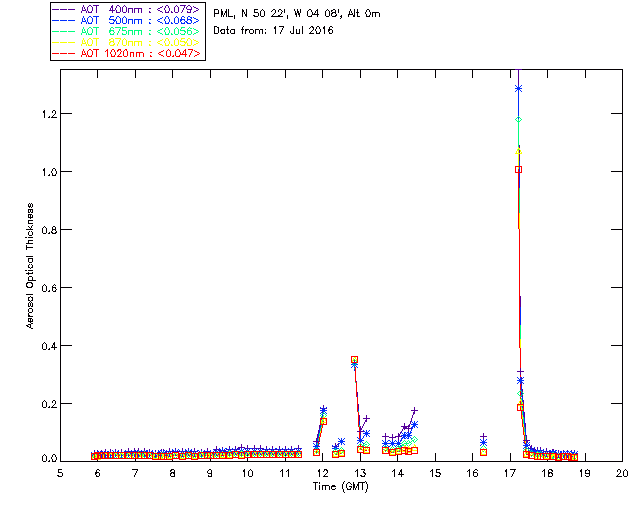Click the isolated red square marker after hour 16
Viewport: 640px width, 512px height.
(x=483, y=452)
